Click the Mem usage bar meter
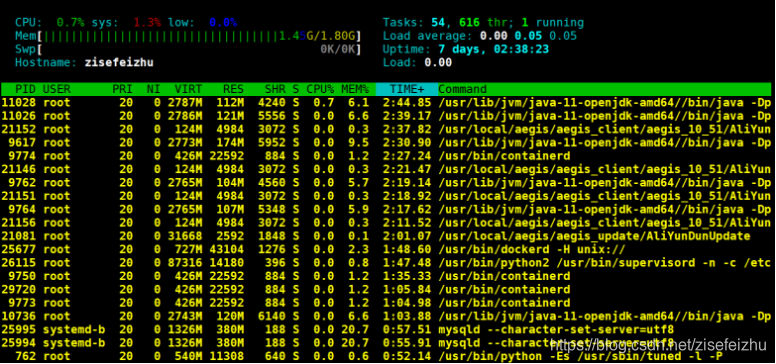Image resolution: width=776 pixels, height=364 pixels. click(188, 36)
